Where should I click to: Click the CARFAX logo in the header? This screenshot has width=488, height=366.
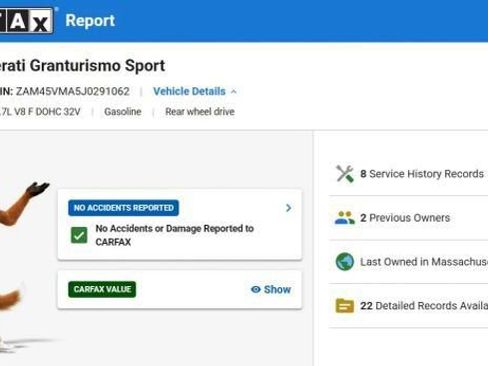(27, 21)
